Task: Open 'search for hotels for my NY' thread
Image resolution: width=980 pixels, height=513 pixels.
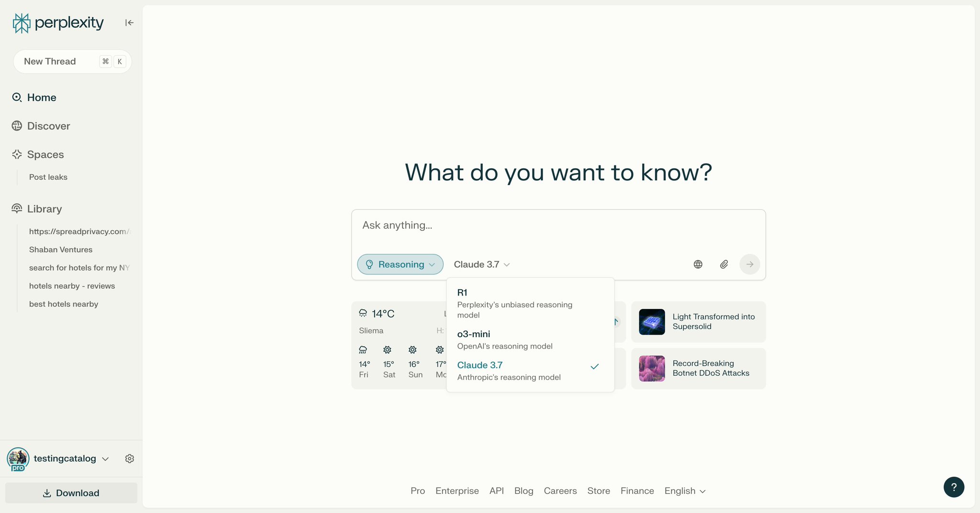Action: click(x=79, y=268)
